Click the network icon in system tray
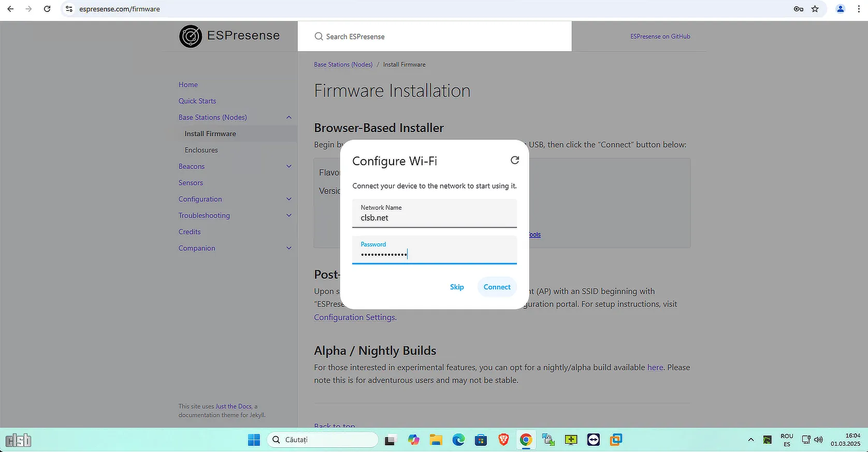 806,440
